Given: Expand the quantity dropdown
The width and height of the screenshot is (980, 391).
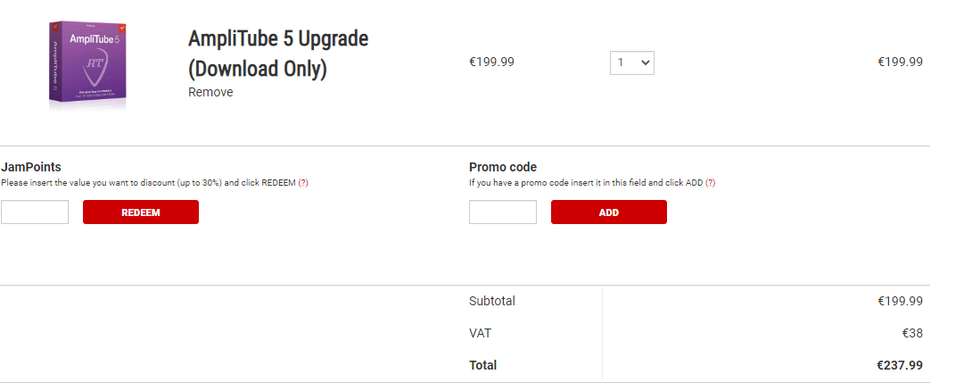Looking at the screenshot, I should (631, 62).
